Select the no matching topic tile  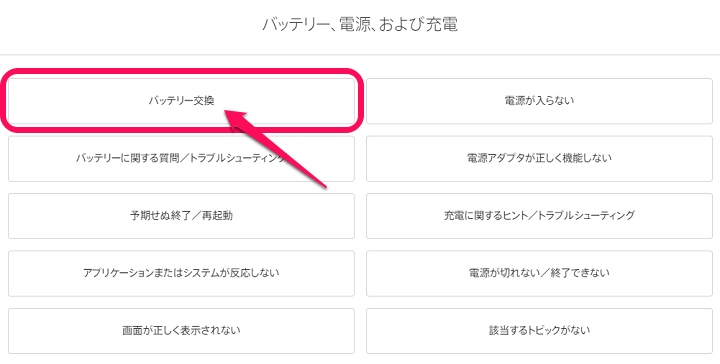[x=539, y=330]
